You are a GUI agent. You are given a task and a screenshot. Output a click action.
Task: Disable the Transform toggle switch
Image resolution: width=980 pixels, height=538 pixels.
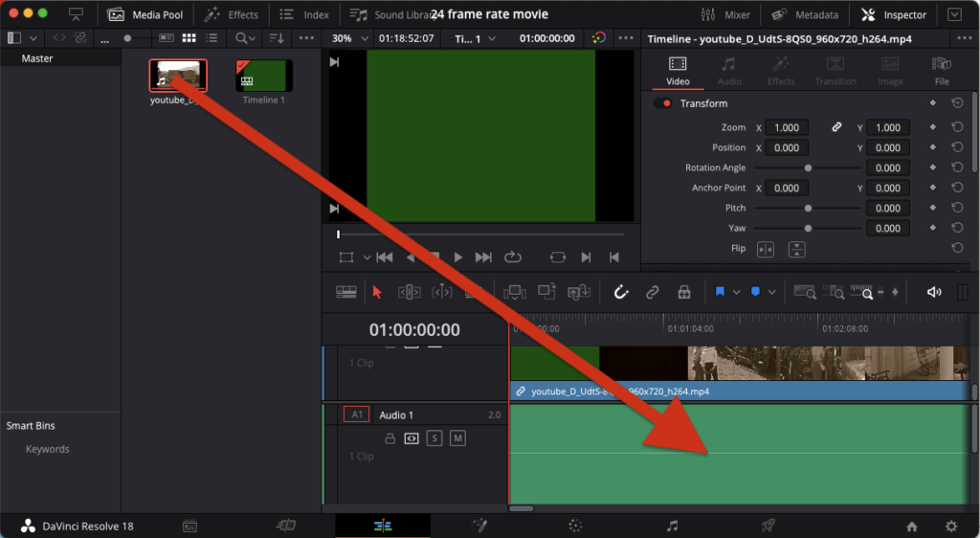pos(662,103)
